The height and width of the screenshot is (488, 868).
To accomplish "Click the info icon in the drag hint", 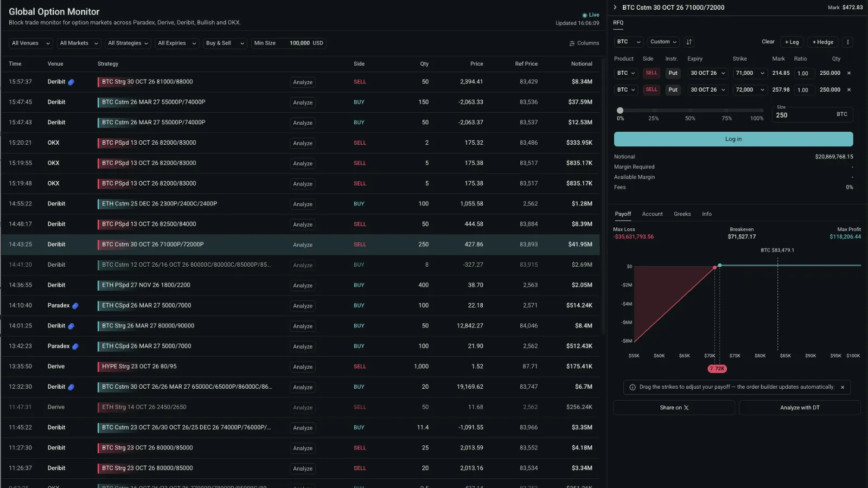I will pos(633,387).
